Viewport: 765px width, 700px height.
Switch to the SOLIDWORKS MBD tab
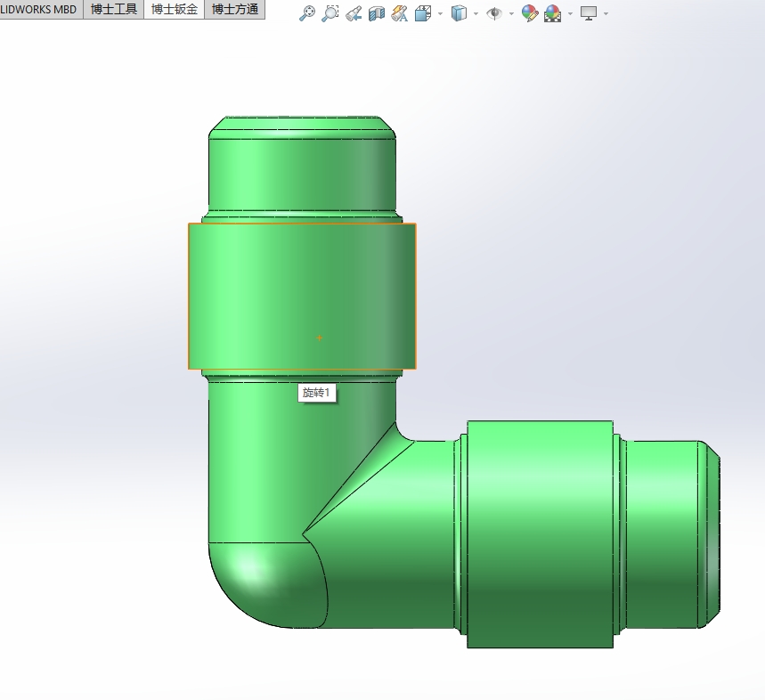click(x=41, y=9)
